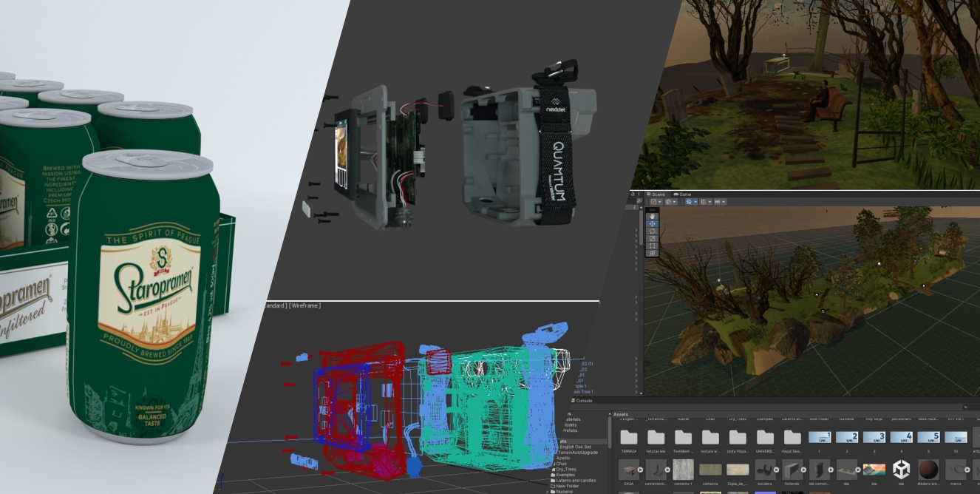The image size is (980, 494).
Task: Click the project folder tree scrollbar
Action: 610,432
